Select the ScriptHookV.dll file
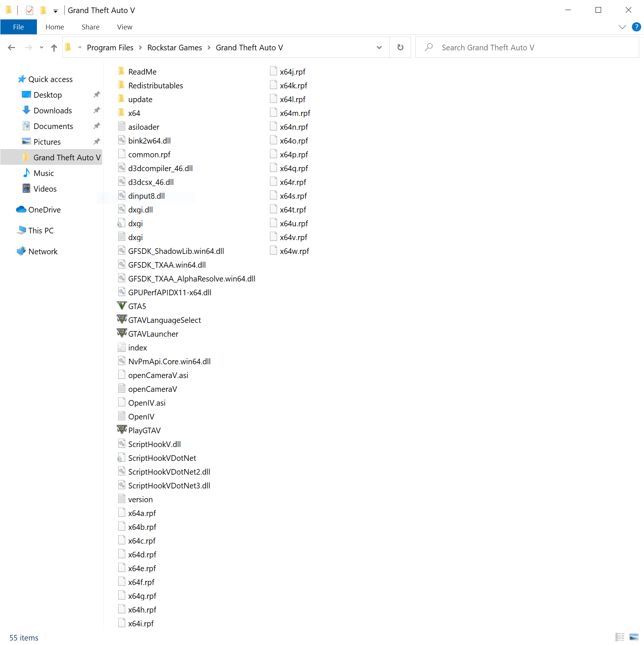The height and width of the screenshot is (645, 644). [x=149, y=444]
